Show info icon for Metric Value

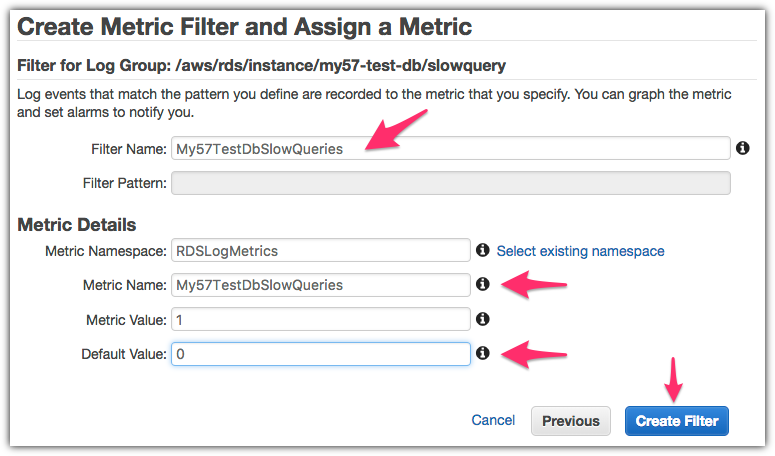[x=482, y=319]
